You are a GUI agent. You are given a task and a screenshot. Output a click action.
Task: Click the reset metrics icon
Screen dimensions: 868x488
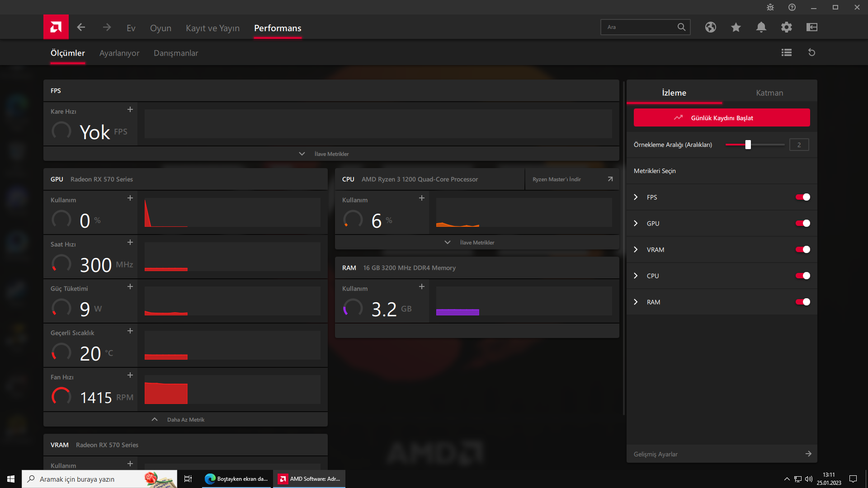pyautogui.click(x=811, y=52)
